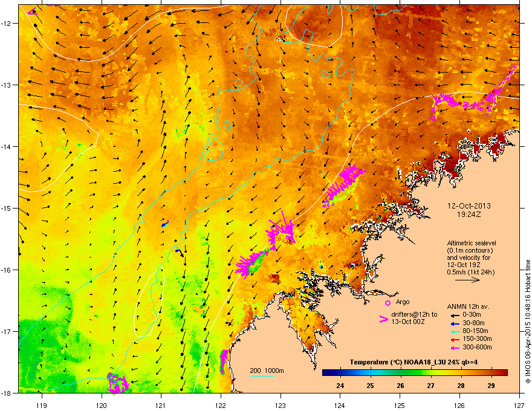
Task: Click the '13-Oct 00Z' text
Action: click(408, 322)
